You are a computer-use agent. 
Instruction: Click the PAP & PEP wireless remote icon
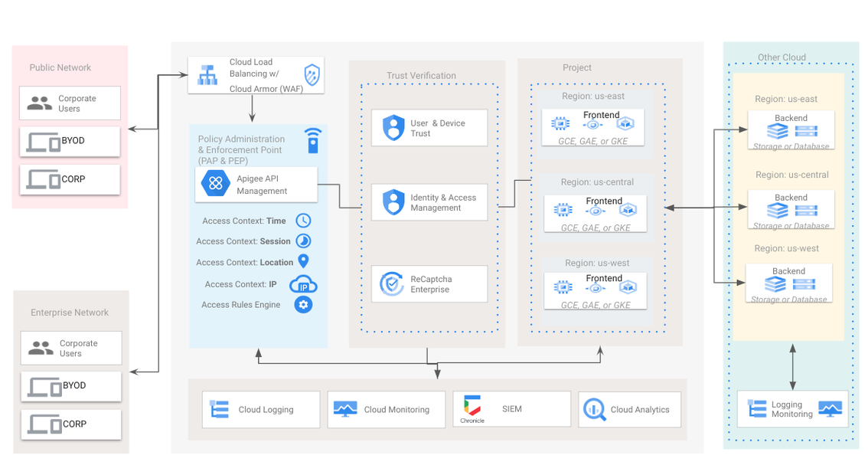coord(313,141)
